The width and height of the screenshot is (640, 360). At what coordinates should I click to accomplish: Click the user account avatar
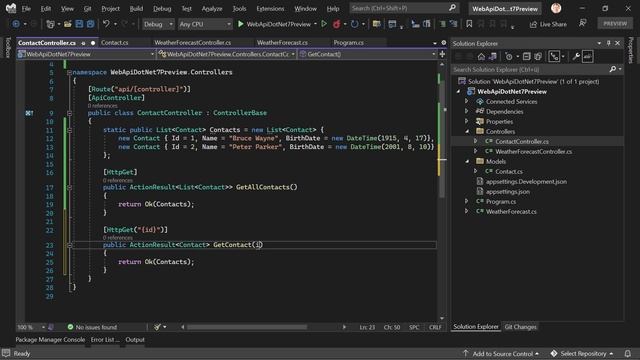click(556, 8)
